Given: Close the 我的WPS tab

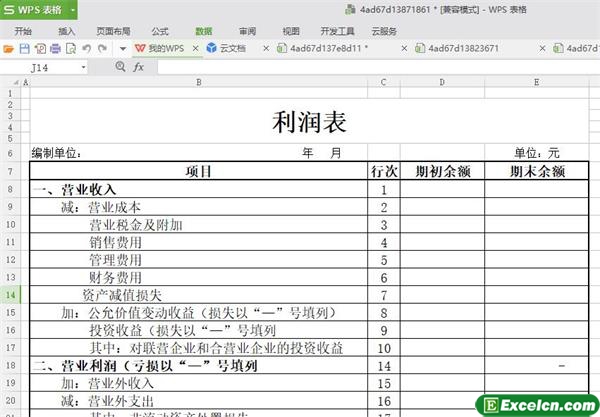Looking at the screenshot, I should [195, 49].
